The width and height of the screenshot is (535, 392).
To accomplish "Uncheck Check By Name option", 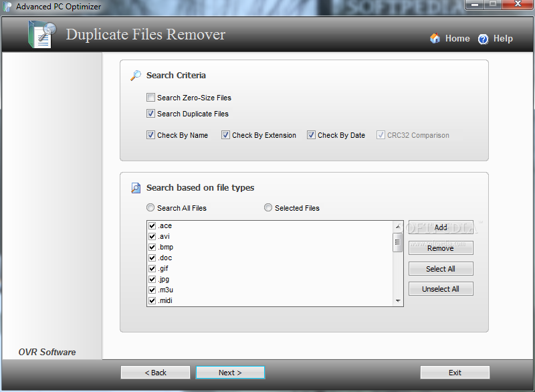I will 150,135.
